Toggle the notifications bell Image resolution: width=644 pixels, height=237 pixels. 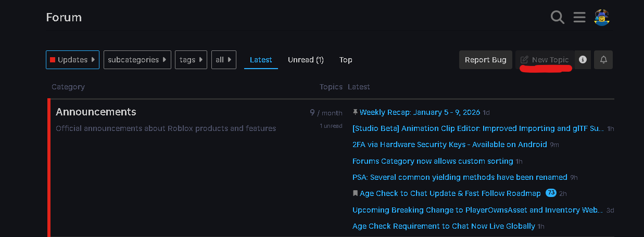coord(603,60)
